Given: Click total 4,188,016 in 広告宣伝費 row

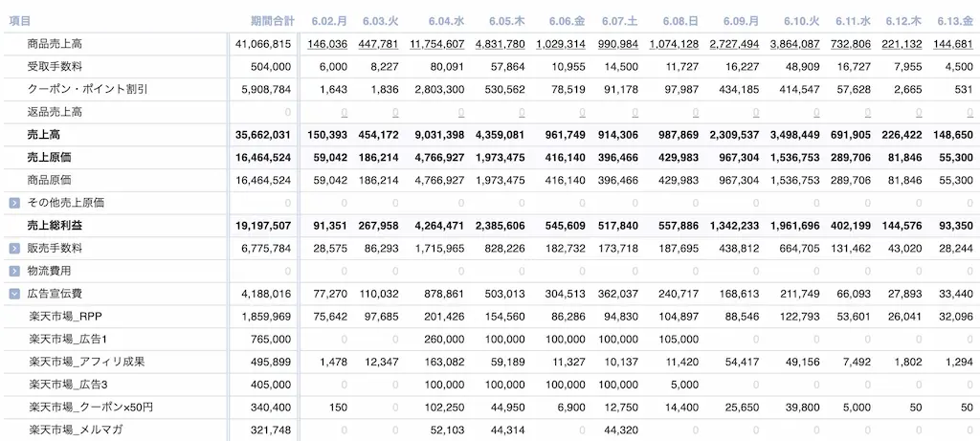Looking at the screenshot, I should click(x=266, y=294).
